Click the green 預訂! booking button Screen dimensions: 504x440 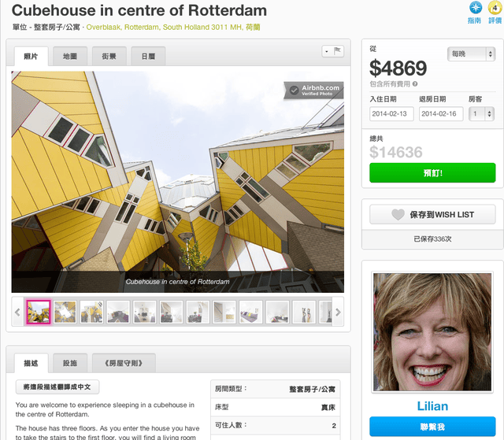tap(432, 173)
